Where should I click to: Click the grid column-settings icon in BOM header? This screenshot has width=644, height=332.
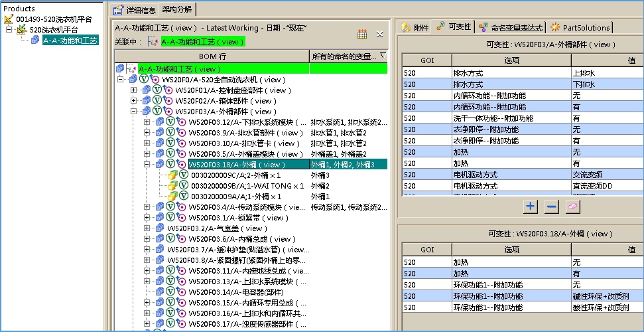click(362, 34)
